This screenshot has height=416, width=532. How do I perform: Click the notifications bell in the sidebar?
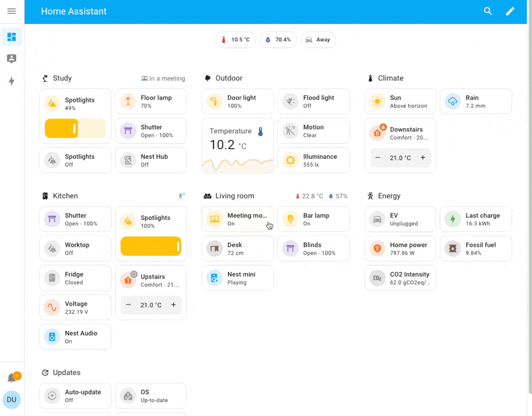(x=11, y=377)
